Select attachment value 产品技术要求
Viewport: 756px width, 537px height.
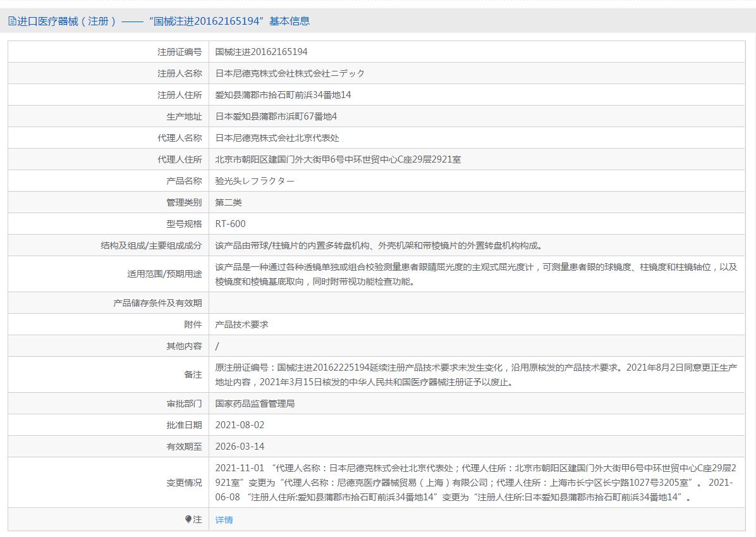click(x=241, y=324)
